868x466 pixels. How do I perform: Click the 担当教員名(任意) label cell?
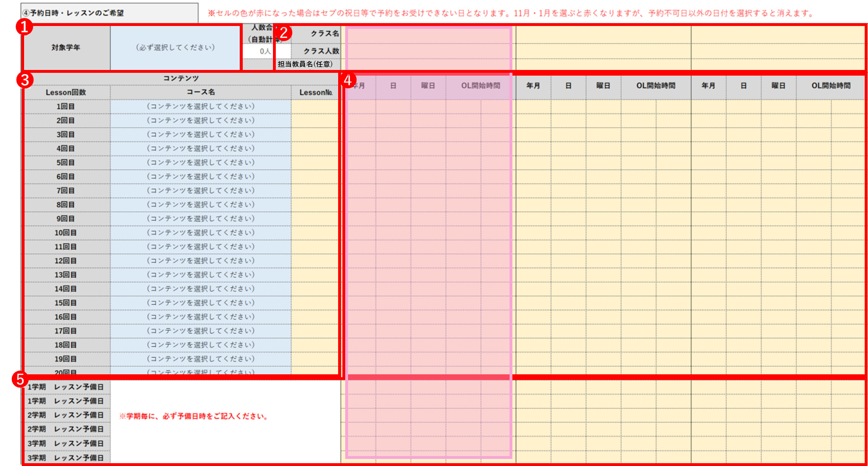(x=305, y=64)
